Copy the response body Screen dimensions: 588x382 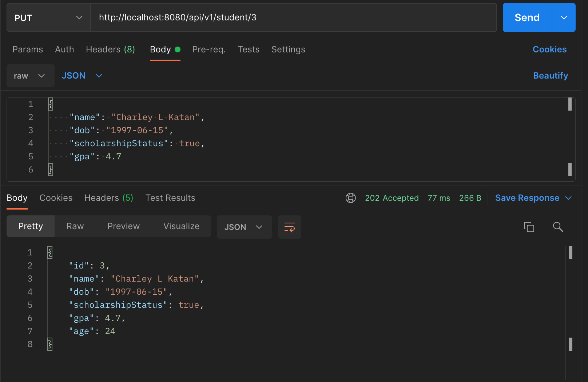point(529,227)
